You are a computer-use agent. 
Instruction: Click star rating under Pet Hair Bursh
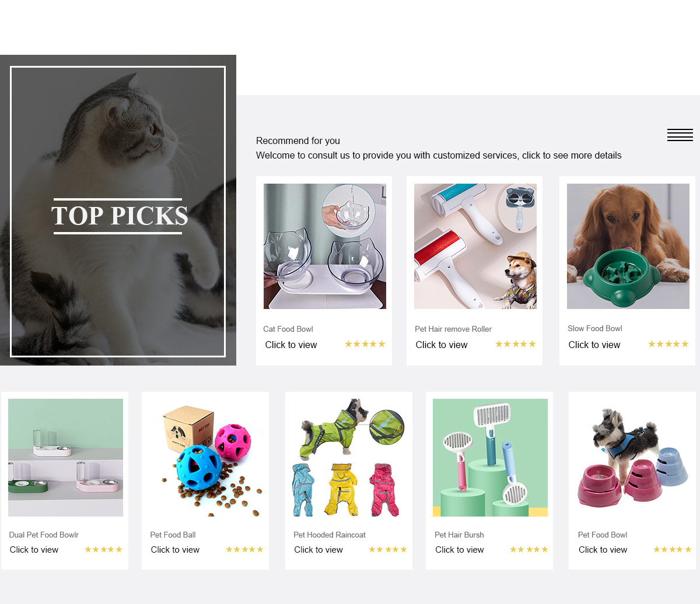click(x=529, y=549)
